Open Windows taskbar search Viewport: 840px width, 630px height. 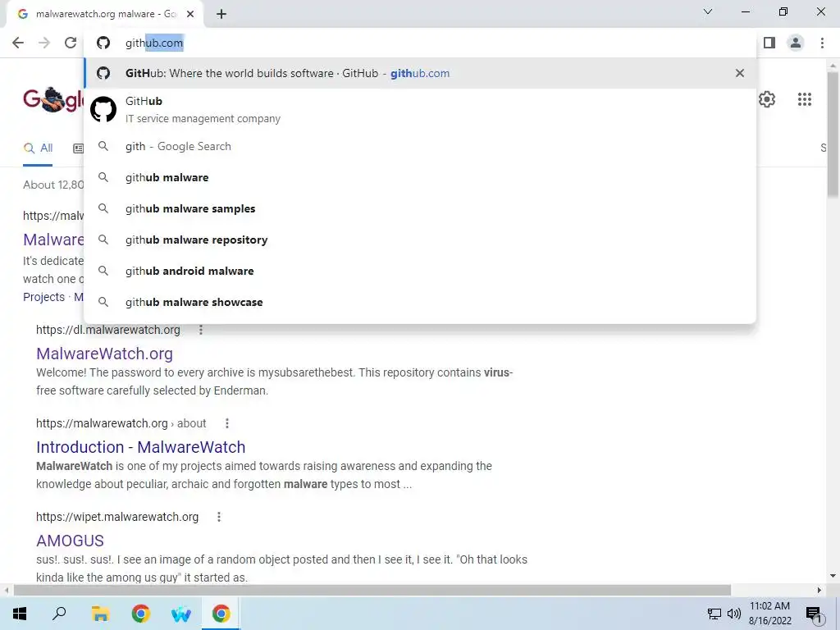tap(59, 614)
